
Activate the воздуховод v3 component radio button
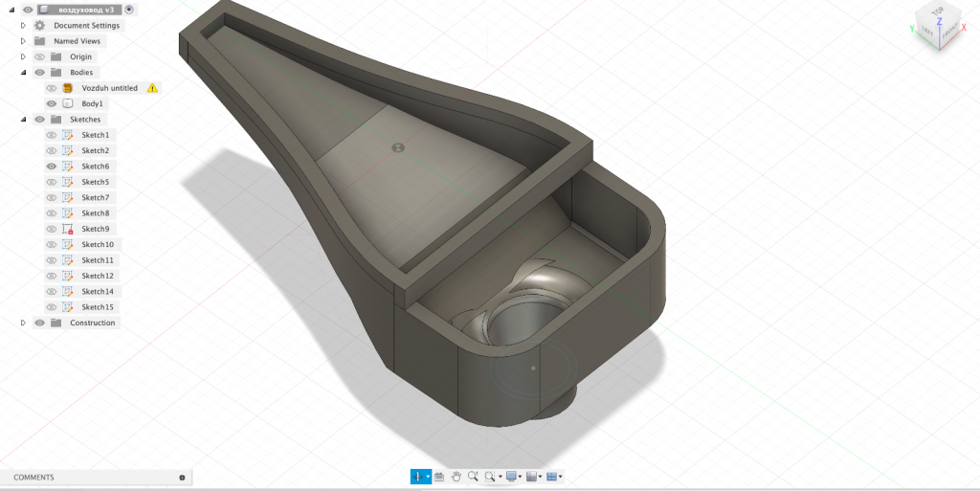[129, 10]
